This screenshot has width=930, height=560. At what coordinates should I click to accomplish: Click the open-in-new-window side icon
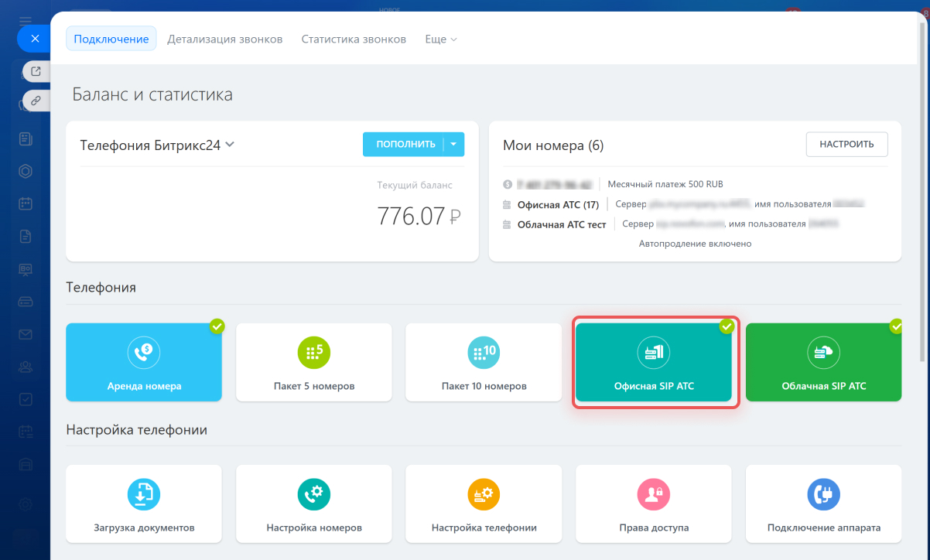tap(36, 71)
